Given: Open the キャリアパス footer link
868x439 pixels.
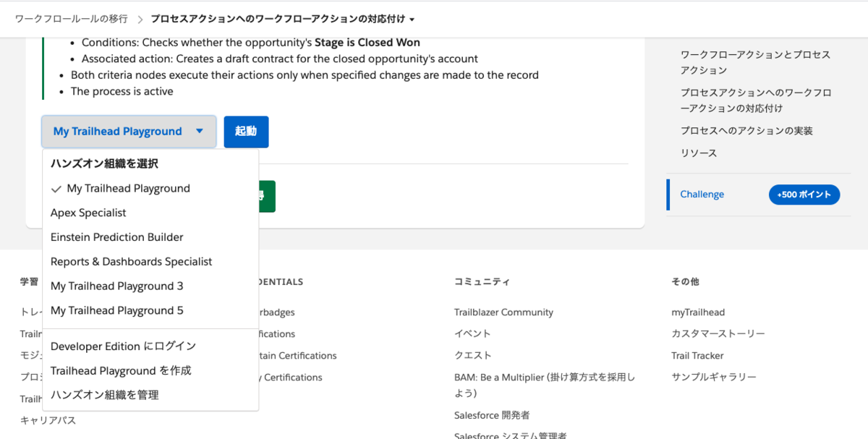Looking at the screenshot, I should (48, 420).
